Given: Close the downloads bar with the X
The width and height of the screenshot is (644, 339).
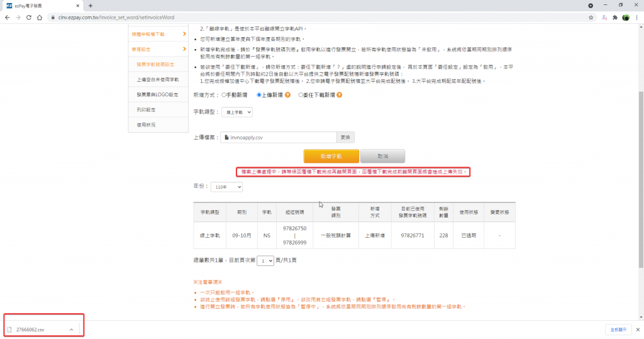Looking at the screenshot, I should (x=636, y=330).
